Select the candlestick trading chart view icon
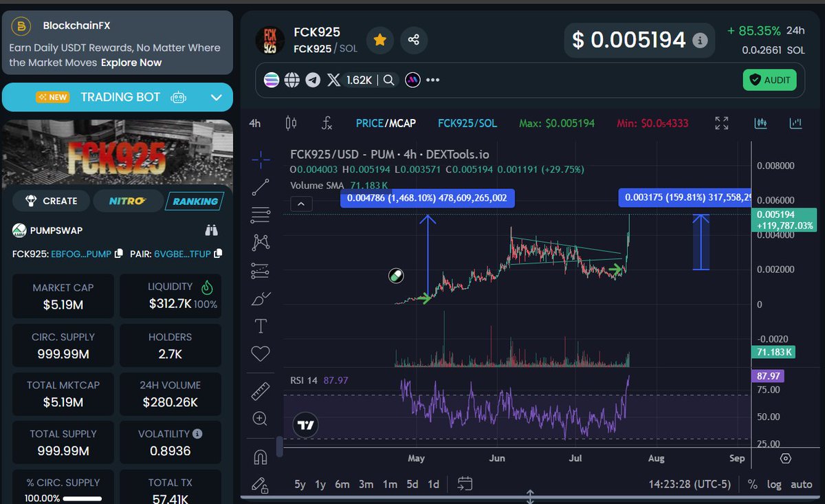This screenshot has width=825, height=504. (x=760, y=123)
